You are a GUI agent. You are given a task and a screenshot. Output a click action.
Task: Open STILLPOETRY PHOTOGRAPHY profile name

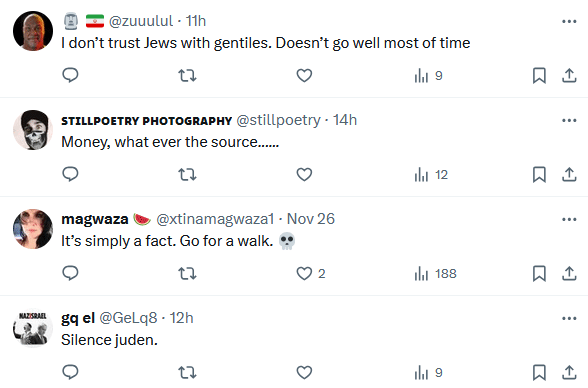[x=147, y=121]
